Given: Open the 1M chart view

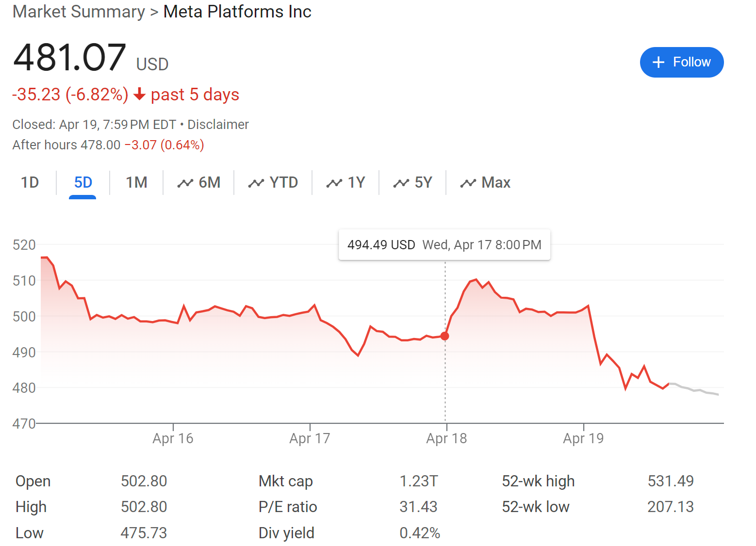Looking at the screenshot, I should (x=136, y=182).
